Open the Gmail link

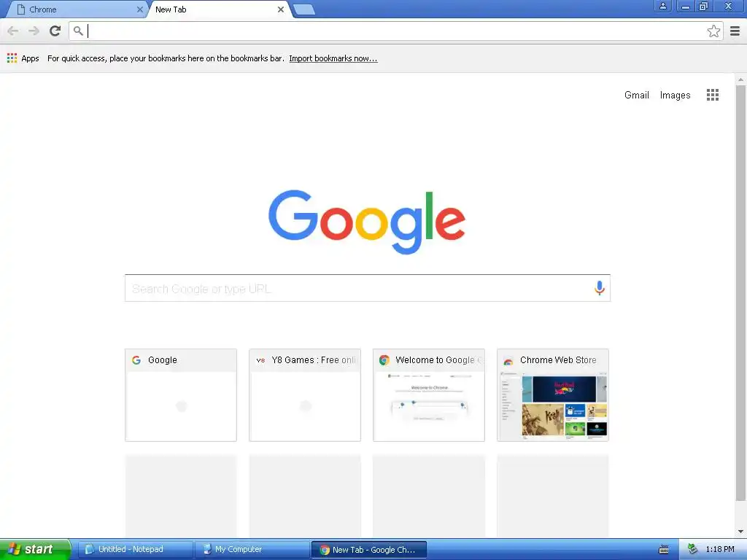636,95
